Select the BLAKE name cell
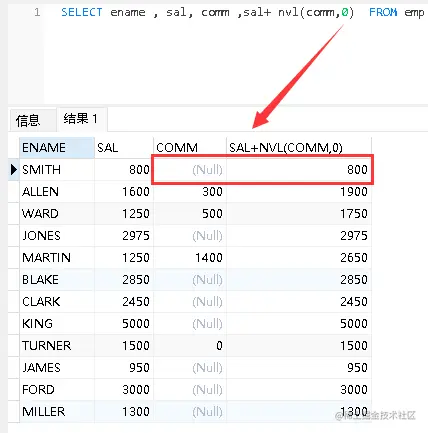Image resolution: width=428 pixels, height=433 pixels. click(57, 280)
